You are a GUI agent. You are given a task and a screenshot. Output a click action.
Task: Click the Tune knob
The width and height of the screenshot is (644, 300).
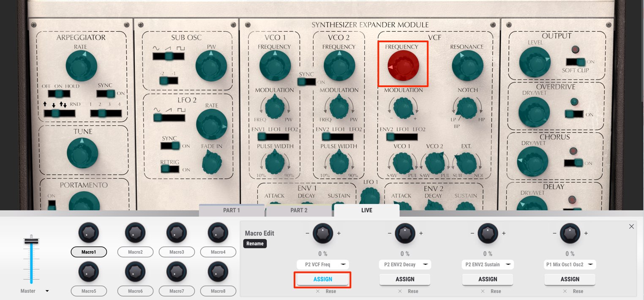point(82,153)
